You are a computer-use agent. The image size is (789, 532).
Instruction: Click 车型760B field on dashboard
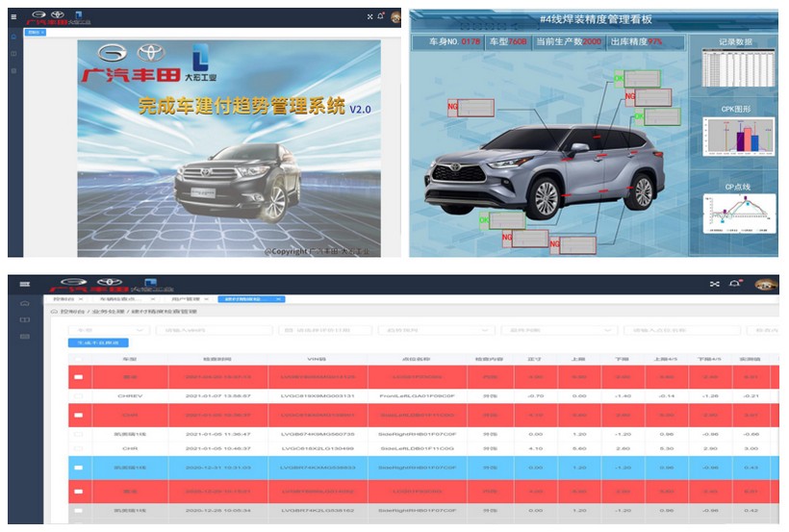(508, 41)
